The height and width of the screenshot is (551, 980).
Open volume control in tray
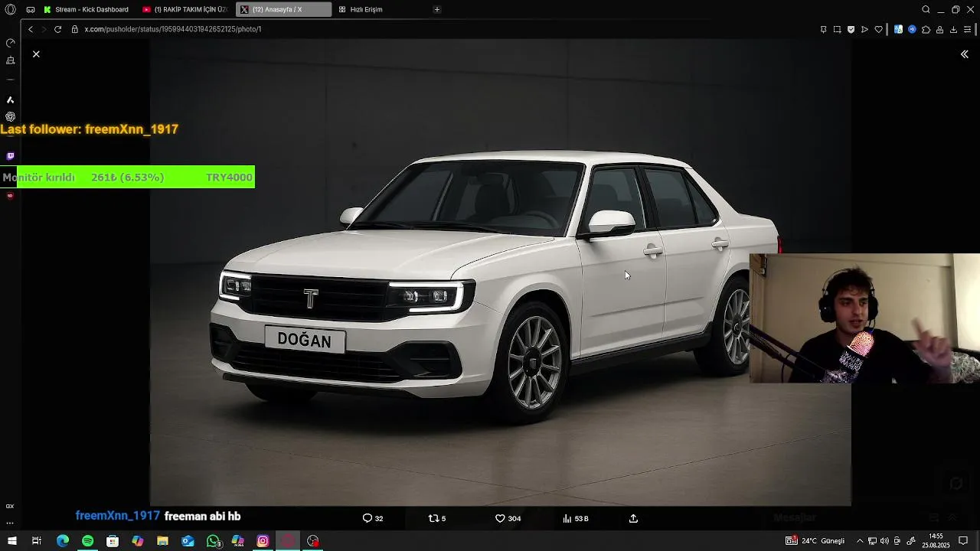click(x=884, y=541)
